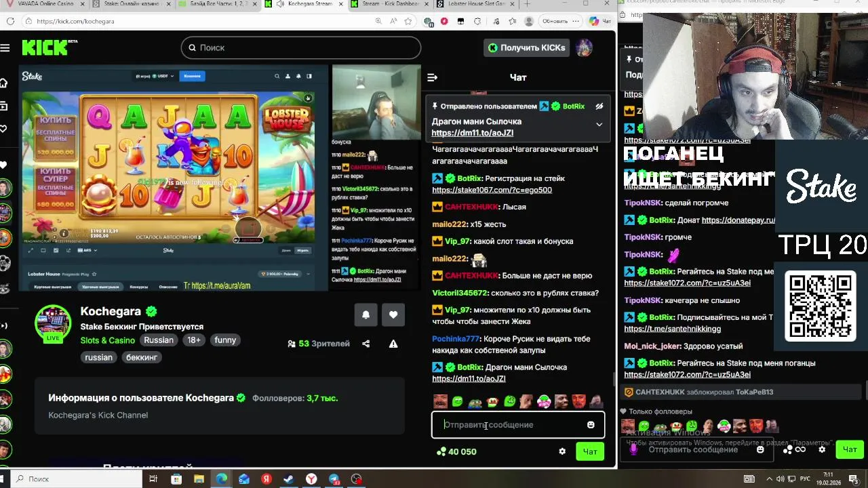Switch to Stake Онлайн-казино tab
This screenshot has width=868, height=488.
(x=132, y=4)
